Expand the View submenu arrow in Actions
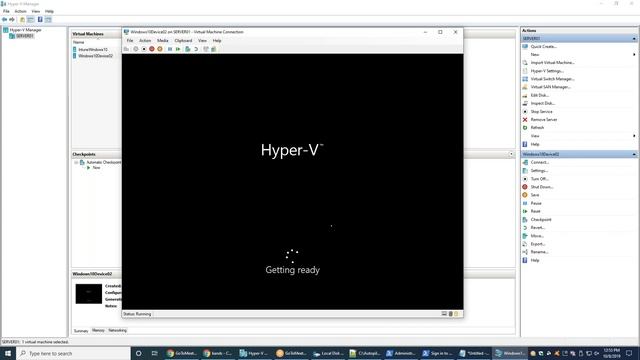 point(634,136)
